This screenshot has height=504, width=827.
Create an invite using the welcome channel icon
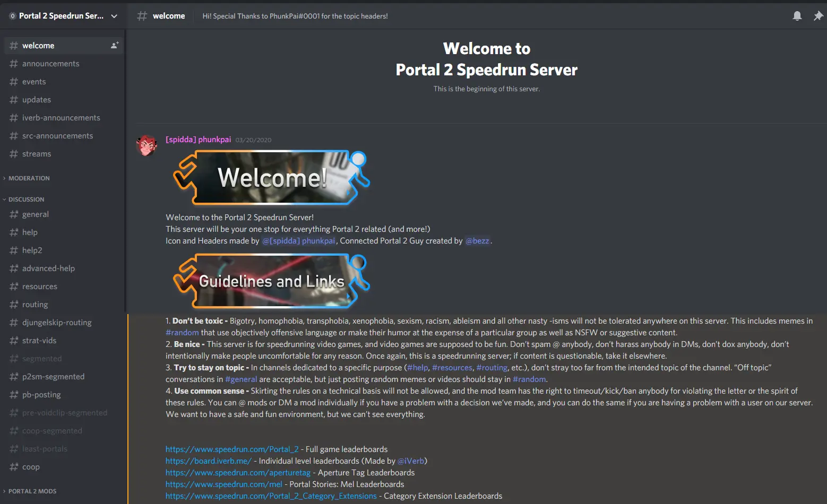(x=114, y=45)
